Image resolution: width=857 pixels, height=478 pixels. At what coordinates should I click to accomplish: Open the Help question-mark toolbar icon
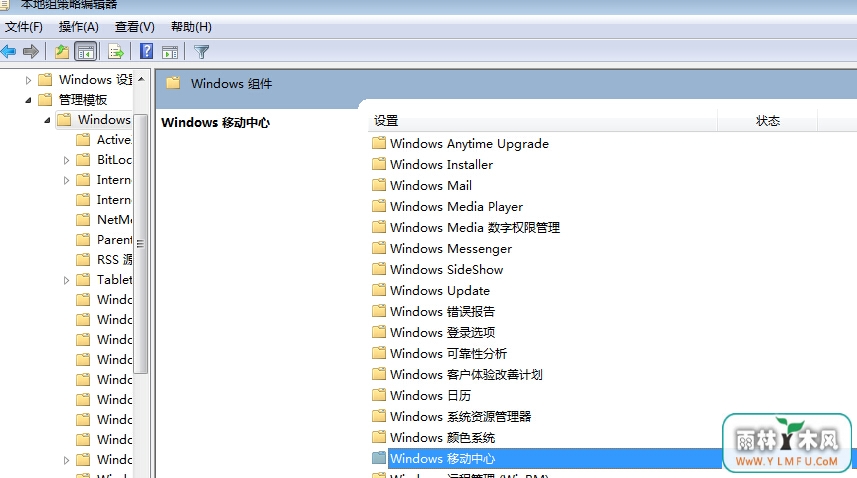146,51
